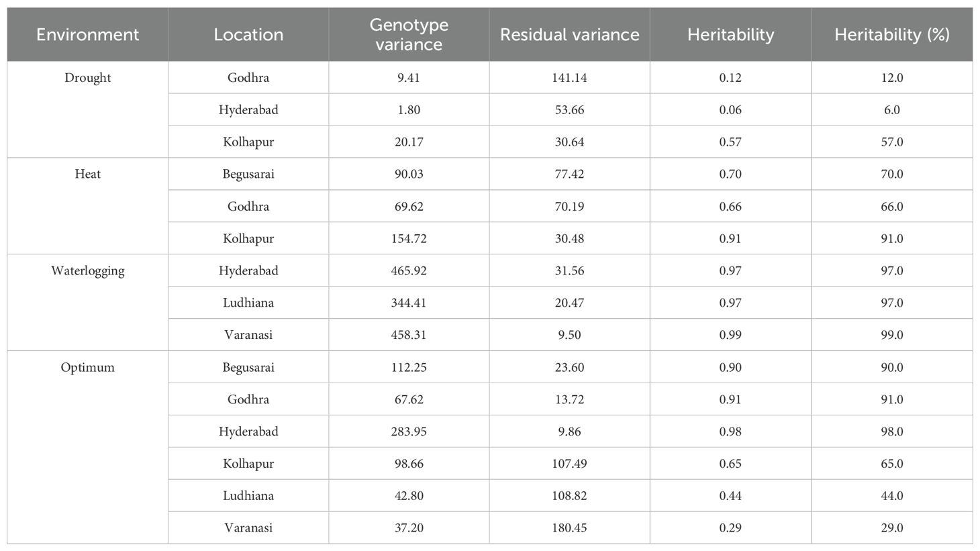This screenshot has height=551, width=980.
Task: Click the Heat environment cell
Action: pyautogui.click(x=87, y=174)
